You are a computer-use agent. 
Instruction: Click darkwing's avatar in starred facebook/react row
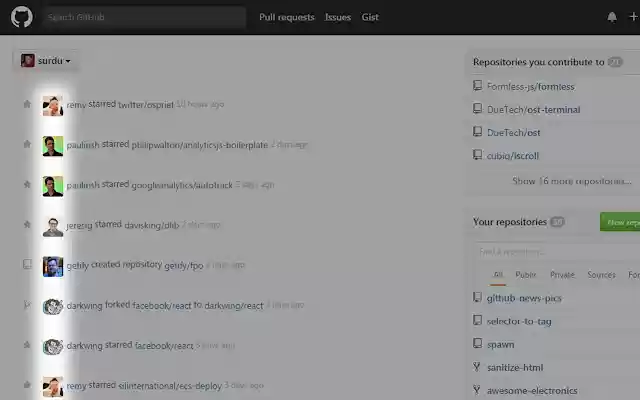pyautogui.click(x=53, y=347)
